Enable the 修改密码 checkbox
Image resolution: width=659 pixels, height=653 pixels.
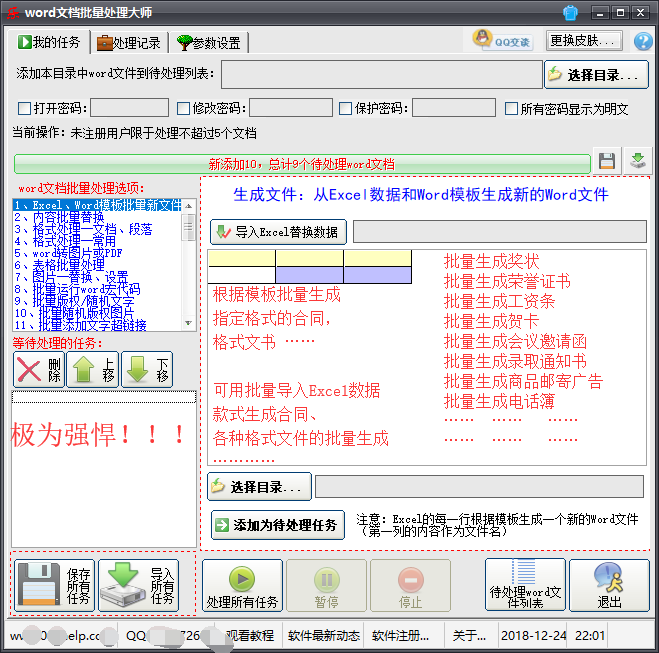pos(183,108)
